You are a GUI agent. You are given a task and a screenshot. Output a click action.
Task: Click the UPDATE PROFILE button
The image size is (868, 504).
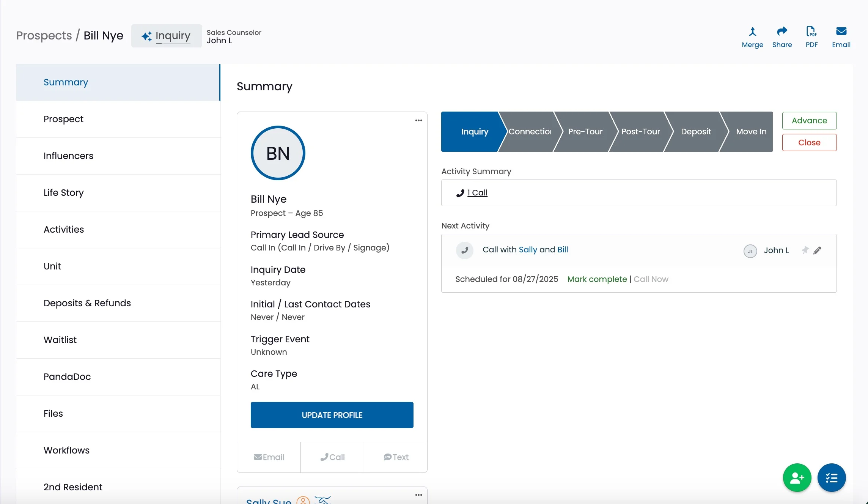tap(332, 415)
